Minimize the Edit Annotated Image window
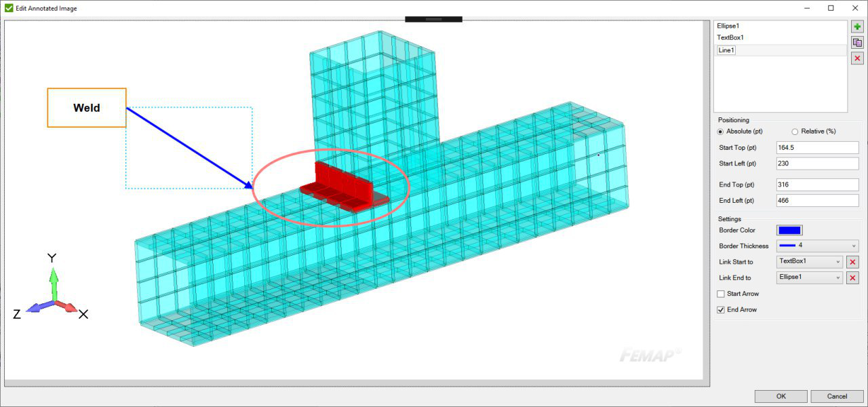The image size is (868, 407). pos(806,8)
